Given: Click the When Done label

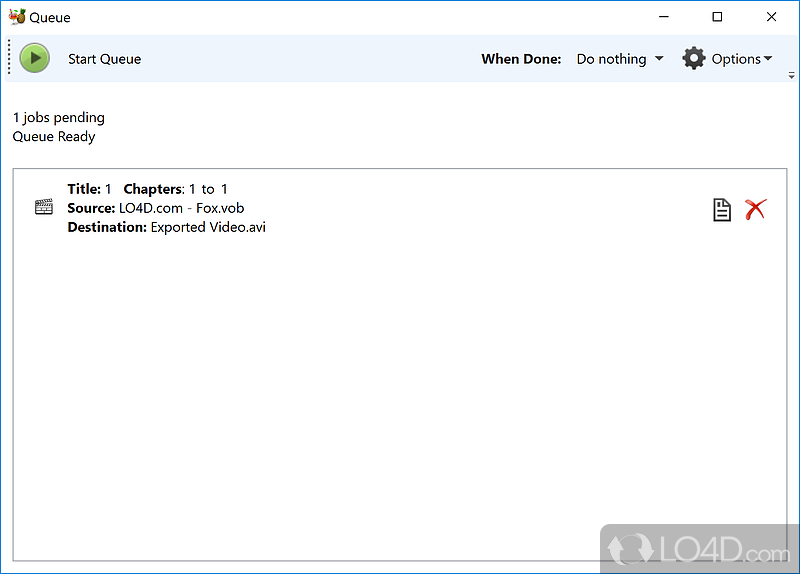Looking at the screenshot, I should coord(521,59).
